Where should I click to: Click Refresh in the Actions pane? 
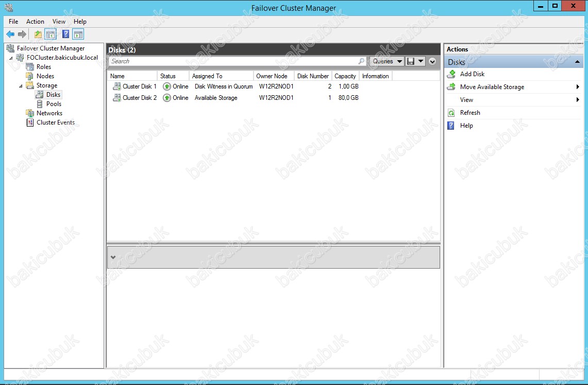(x=470, y=113)
